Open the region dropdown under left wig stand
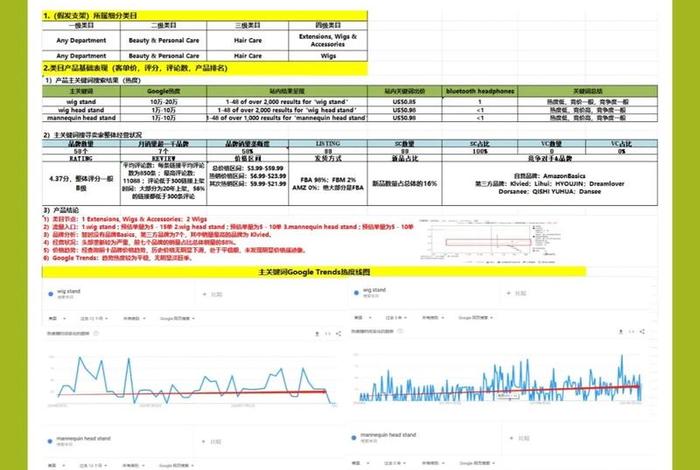 point(58,316)
